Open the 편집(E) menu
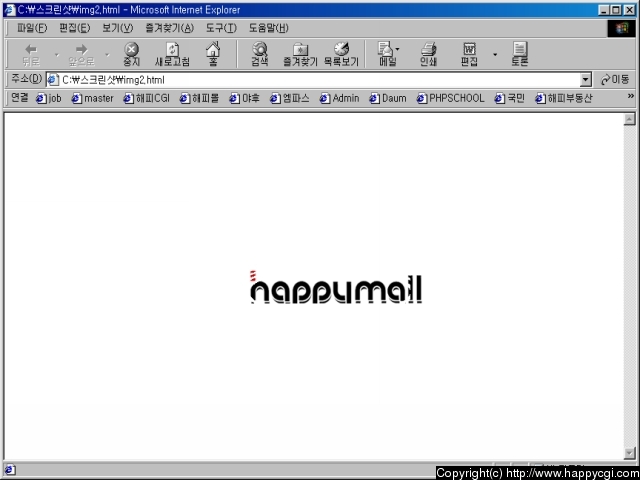This screenshot has width=640, height=480. (x=74, y=28)
